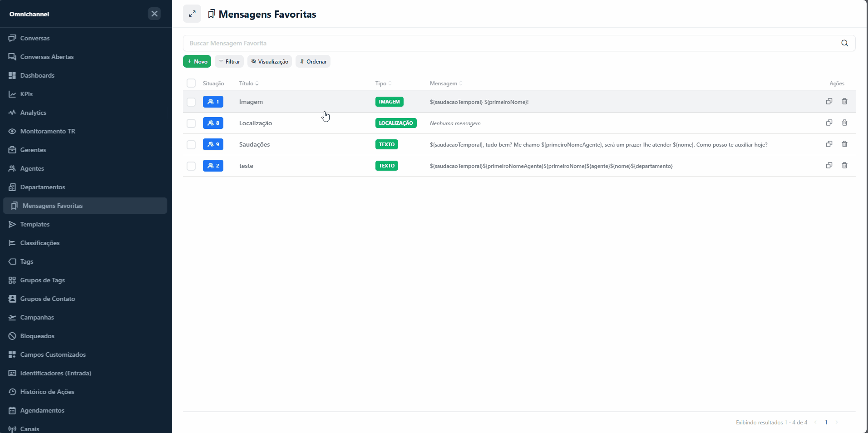Check the Imagem row checkbox

click(191, 102)
